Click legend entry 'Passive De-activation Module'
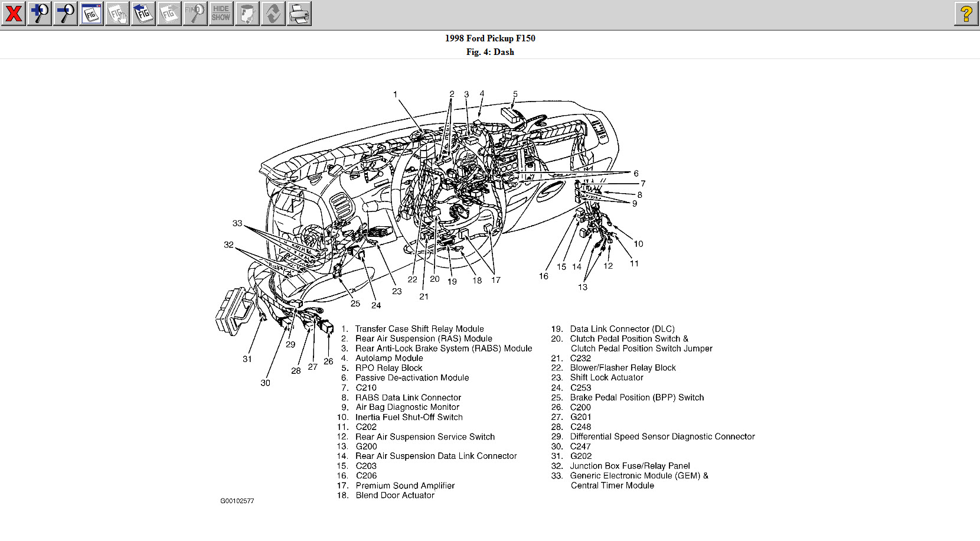Image resolution: width=980 pixels, height=541 pixels. 412,378
